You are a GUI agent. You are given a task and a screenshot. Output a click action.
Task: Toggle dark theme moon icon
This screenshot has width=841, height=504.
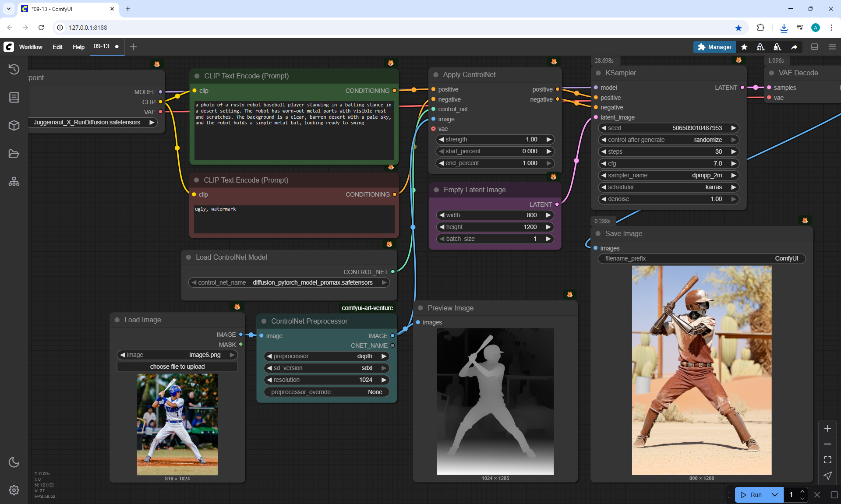point(14,462)
